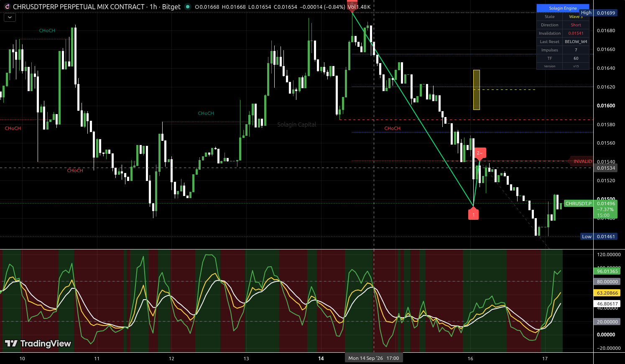
Task: Click date 10 on the time axis
Action: coord(22,359)
